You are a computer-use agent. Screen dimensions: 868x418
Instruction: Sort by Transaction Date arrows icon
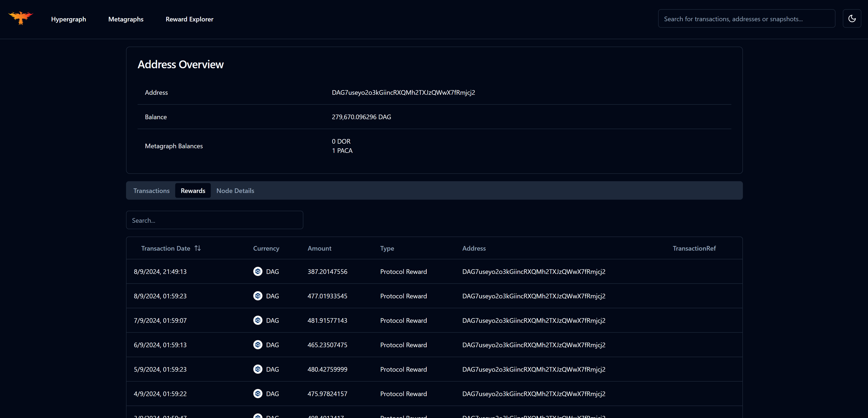coord(198,248)
